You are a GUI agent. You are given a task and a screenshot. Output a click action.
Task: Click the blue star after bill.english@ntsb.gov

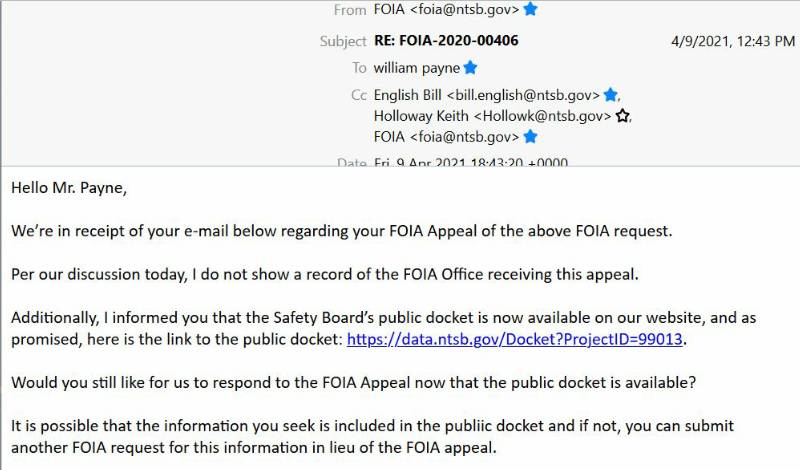tap(610, 95)
